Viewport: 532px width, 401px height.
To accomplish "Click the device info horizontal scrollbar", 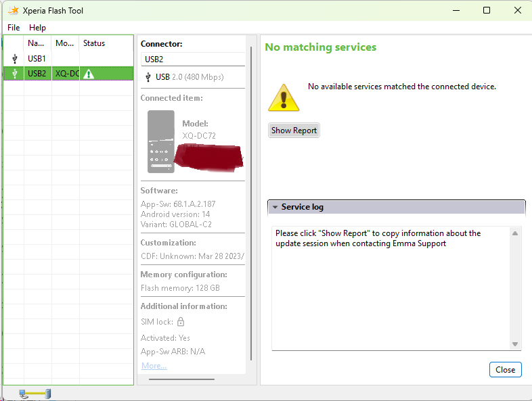I will [181, 379].
